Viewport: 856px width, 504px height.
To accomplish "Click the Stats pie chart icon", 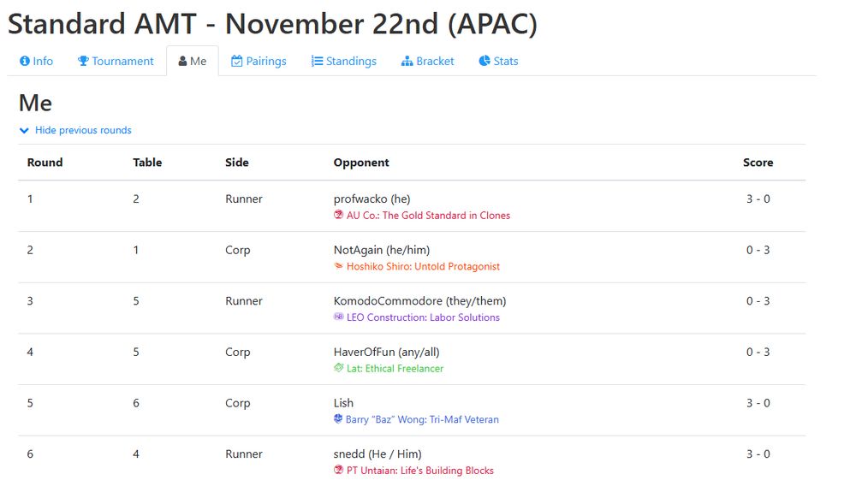I will pyautogui.click(x=484, y=62).
